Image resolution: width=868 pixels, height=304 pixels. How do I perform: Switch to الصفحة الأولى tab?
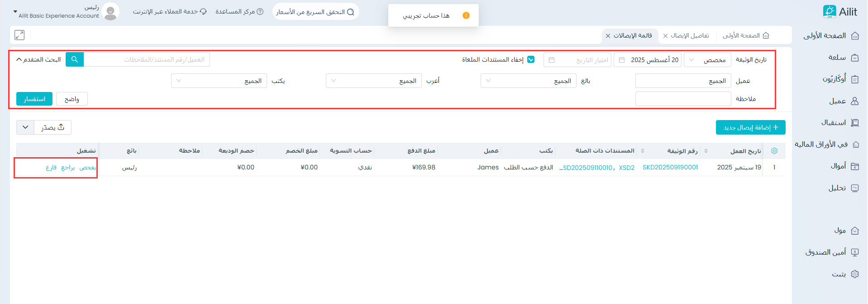click(x=745, y=35)
